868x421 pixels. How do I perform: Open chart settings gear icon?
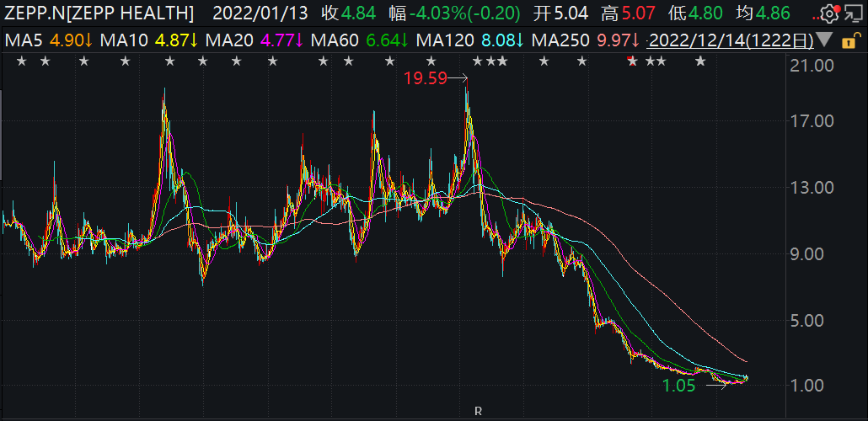(828, 12)
